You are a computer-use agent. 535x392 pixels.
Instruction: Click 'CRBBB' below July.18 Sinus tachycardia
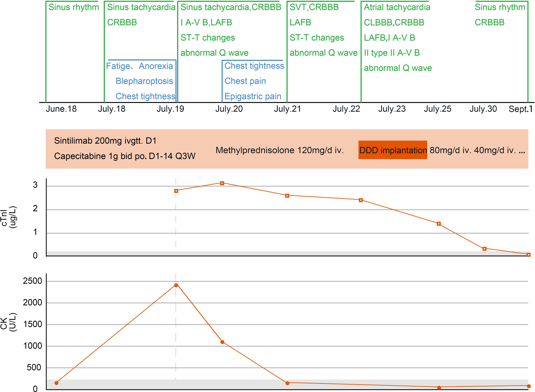[122, 22]
